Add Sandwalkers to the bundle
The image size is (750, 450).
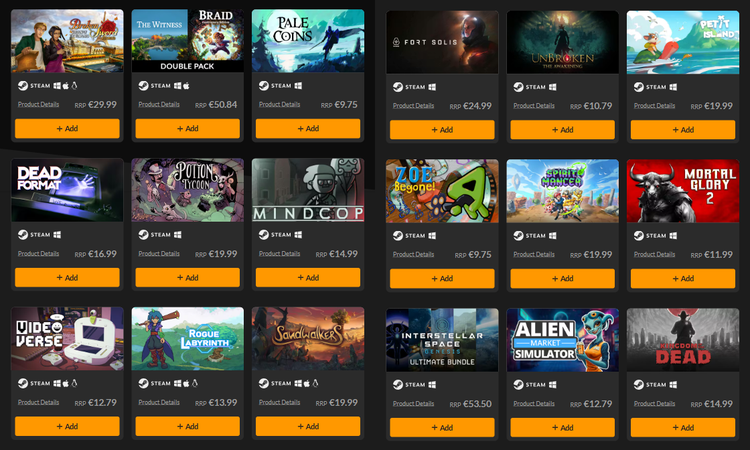[308, 426]
